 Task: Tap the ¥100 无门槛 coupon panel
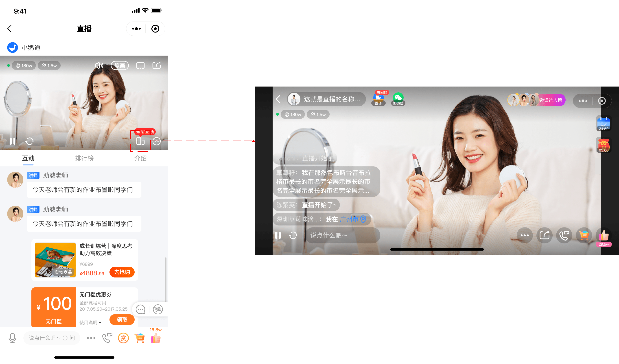(x=54, y=307)
